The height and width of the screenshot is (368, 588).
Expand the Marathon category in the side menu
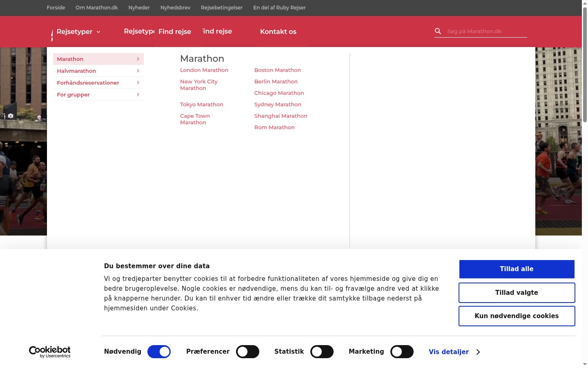click(x=98, y=59)
